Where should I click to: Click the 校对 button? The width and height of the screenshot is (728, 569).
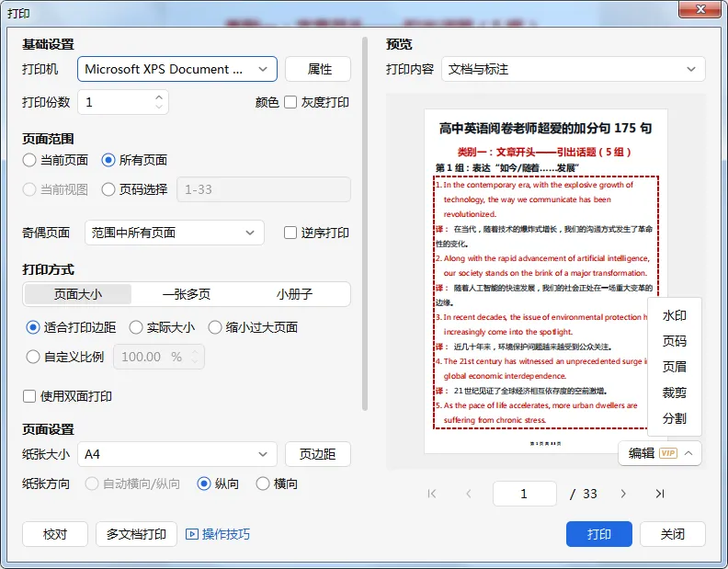click(x=55, y=534)
